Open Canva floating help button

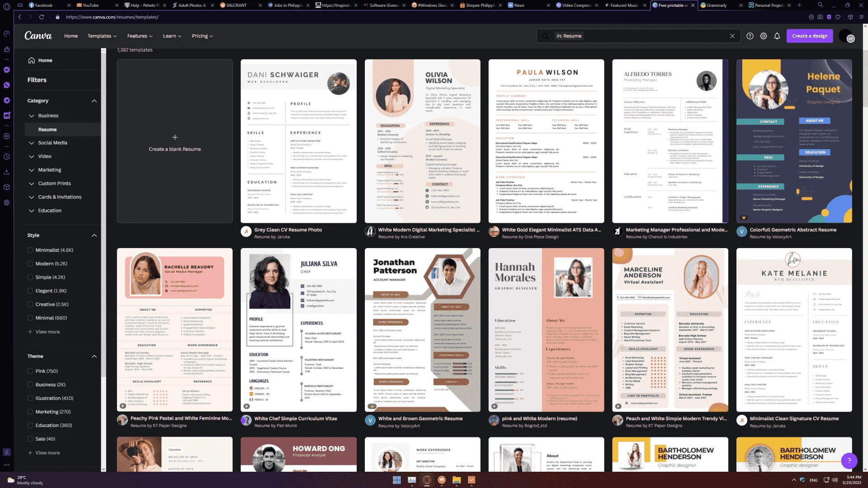849,460
